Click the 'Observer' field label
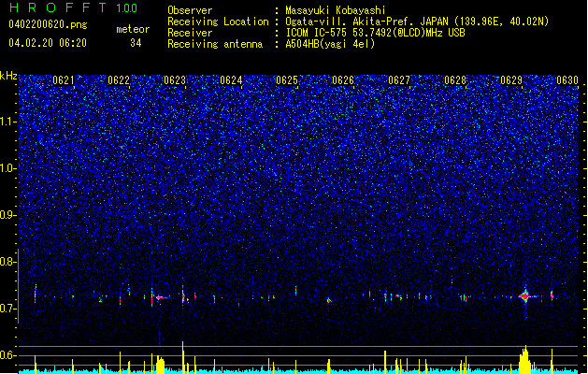 coord(190,10)
